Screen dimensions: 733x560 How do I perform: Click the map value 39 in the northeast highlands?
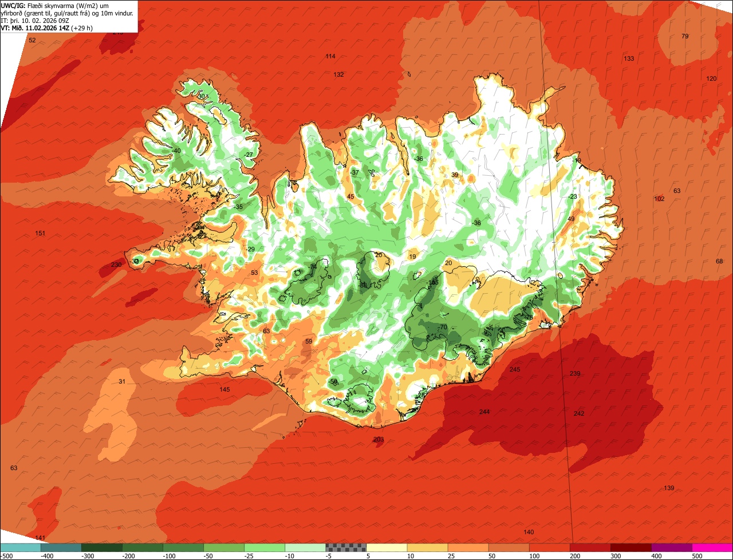coord(455,175)
